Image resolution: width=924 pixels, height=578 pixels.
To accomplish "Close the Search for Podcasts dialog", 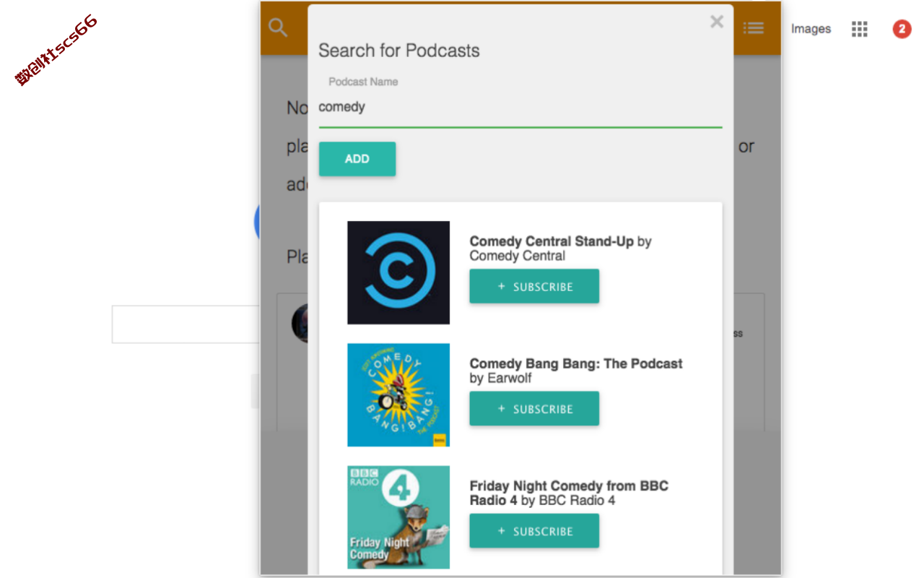I will 717,22.
